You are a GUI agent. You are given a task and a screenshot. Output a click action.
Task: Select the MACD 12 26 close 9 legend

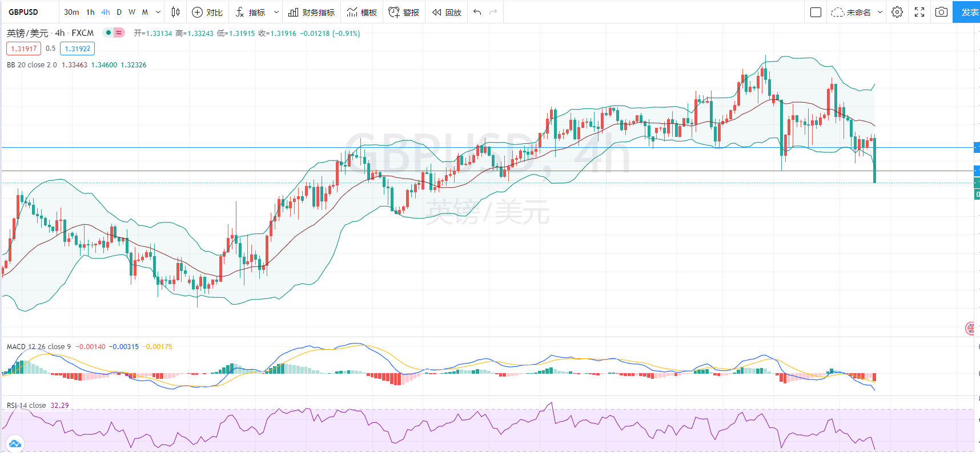click(x=39, y=346)
